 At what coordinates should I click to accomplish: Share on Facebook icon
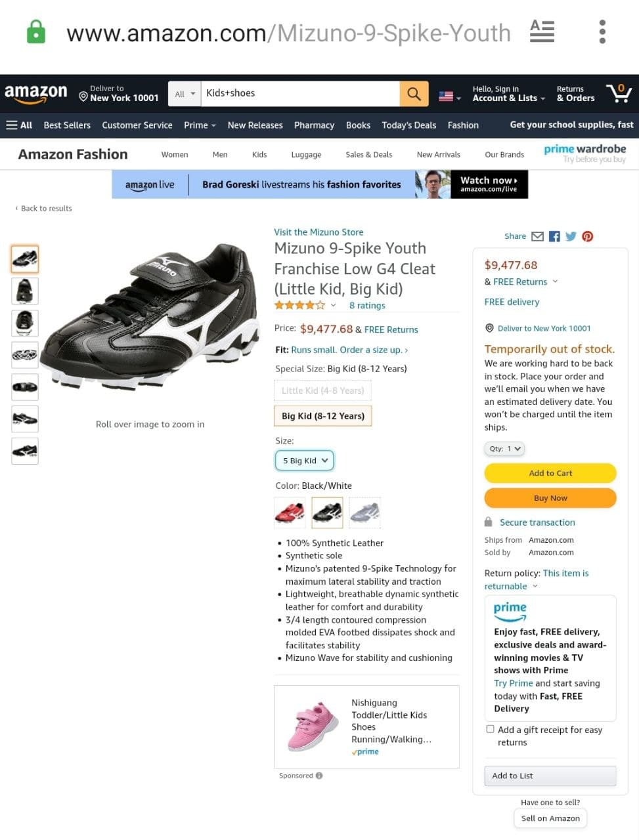[554, 236]
